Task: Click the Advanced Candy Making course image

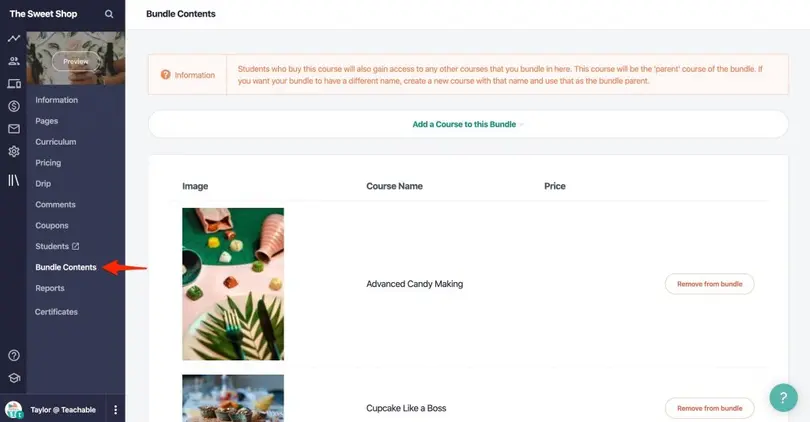Action: pos(233,284)
